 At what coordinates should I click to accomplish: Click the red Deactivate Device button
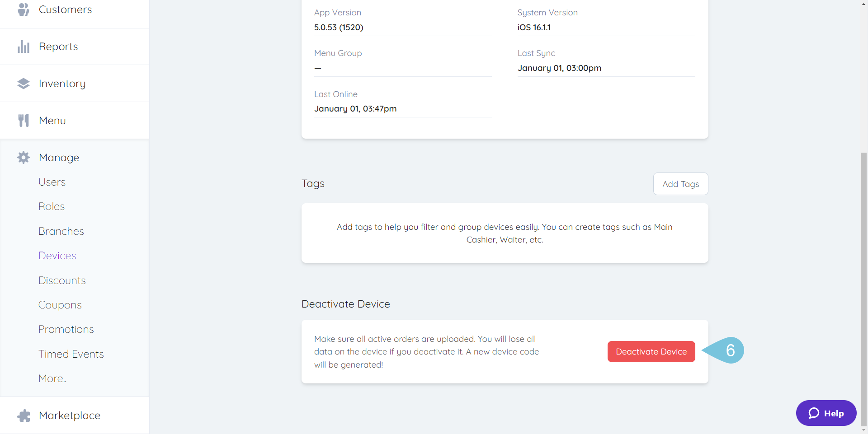(651, 351)
